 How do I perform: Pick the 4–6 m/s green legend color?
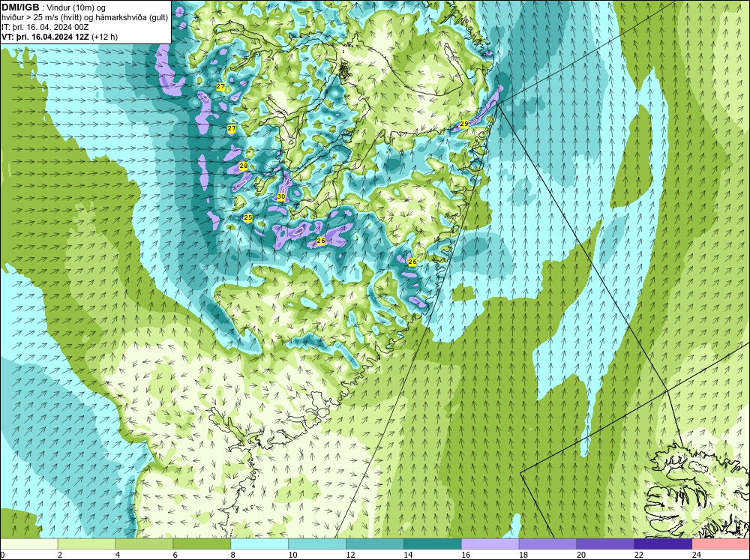[144, 544]
